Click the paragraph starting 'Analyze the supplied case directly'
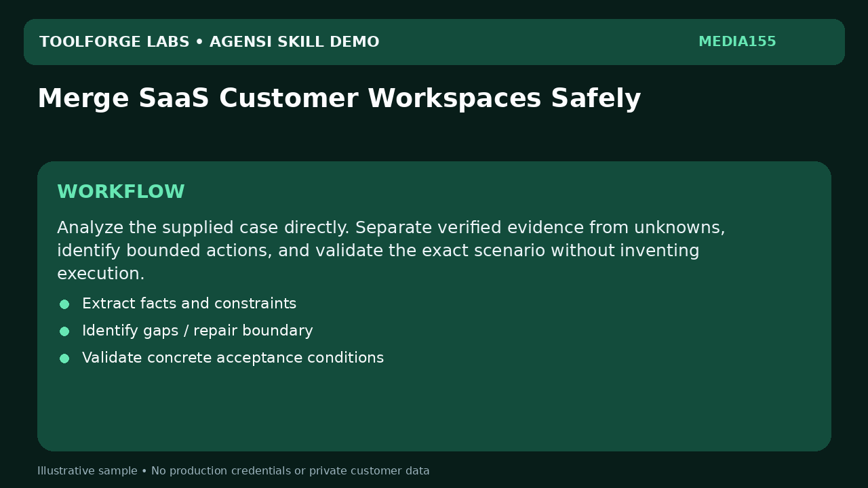This screenshot has width=868, height=488. pos(391,251)
